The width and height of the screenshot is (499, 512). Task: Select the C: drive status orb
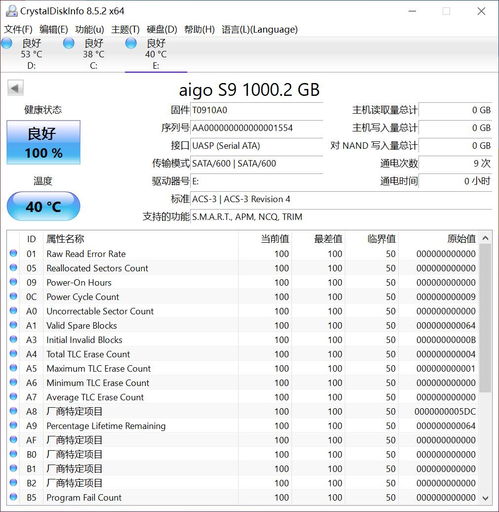(69, 43)
